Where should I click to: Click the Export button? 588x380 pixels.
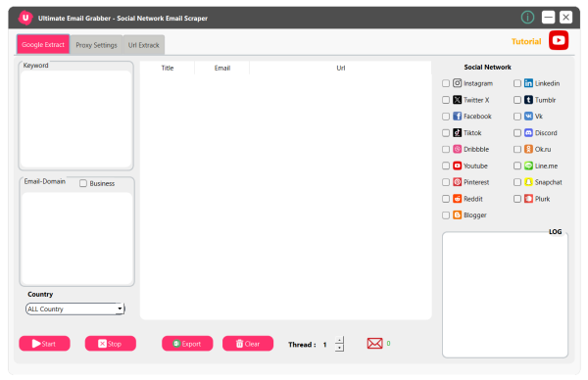[187, 344]
